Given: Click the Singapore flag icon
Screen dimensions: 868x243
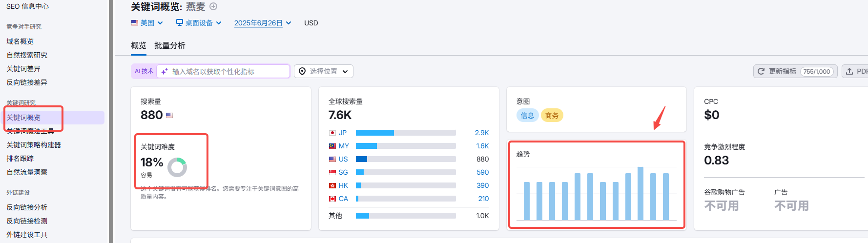Looking at the screenshot, I should coord(332,172).
